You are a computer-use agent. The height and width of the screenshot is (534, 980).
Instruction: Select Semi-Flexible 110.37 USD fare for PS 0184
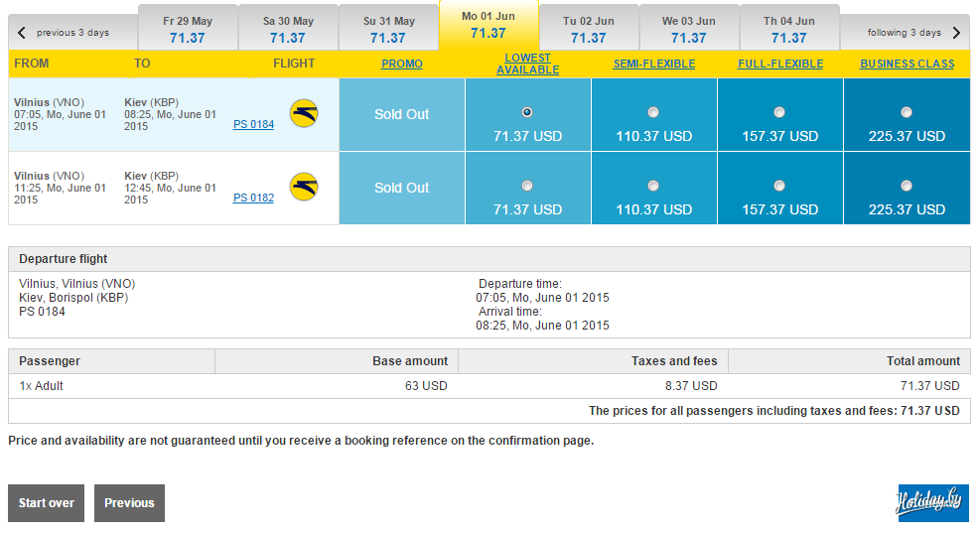(x=653, y=112)
